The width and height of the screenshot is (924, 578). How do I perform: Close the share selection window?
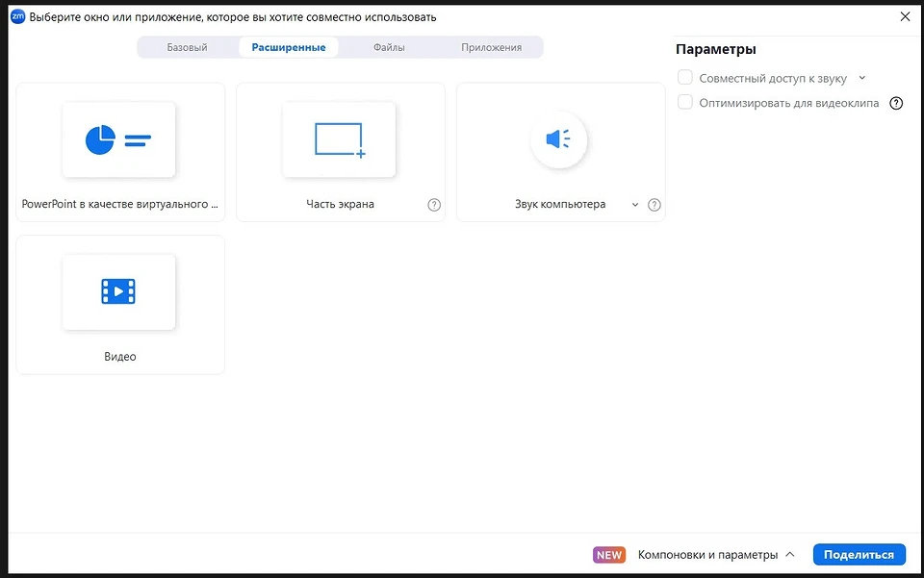(x=904, y=16)
